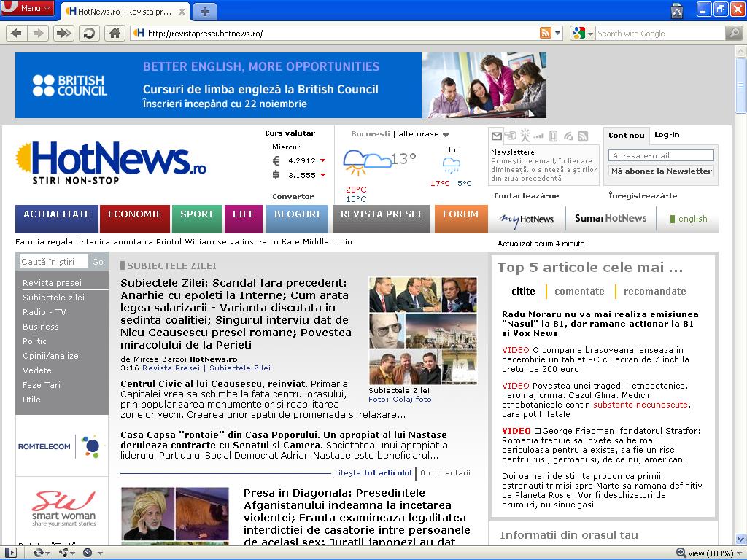Switch to the Log-in tab
Screen dimensions: 747x560
(667, 135)
